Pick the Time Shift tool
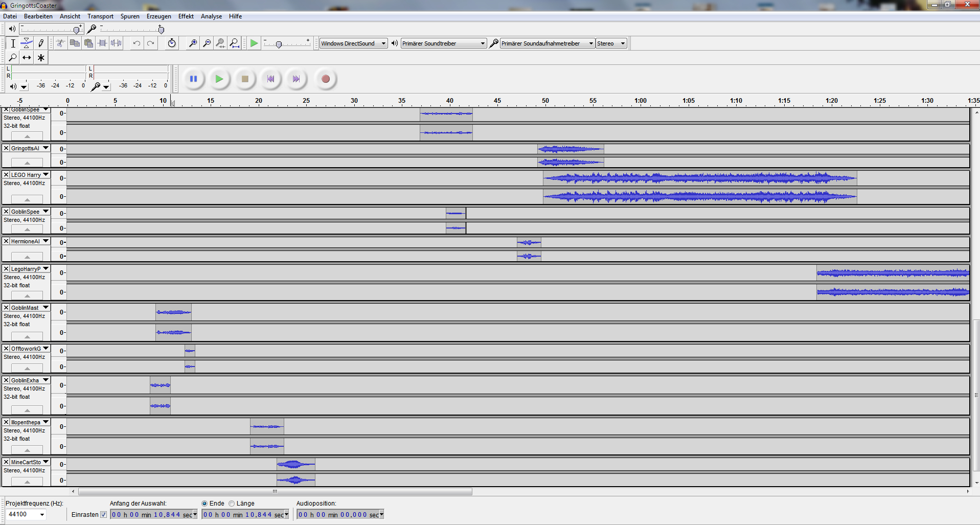980x525 pixels. 27,58
